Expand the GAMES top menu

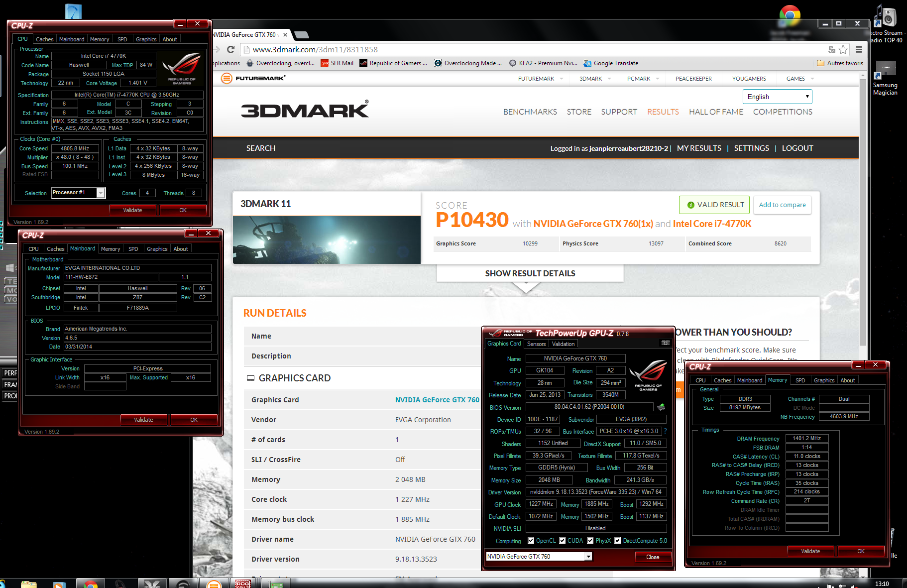[x=800, y=79]
